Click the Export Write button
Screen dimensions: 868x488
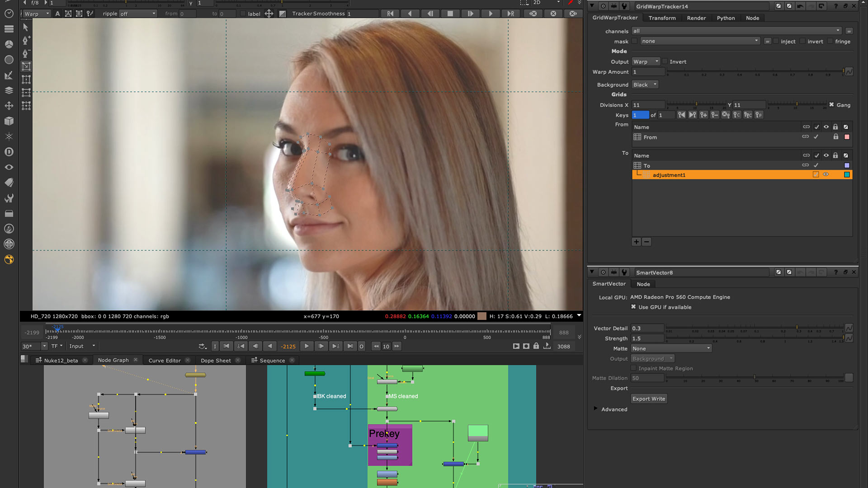pos(649,399)
